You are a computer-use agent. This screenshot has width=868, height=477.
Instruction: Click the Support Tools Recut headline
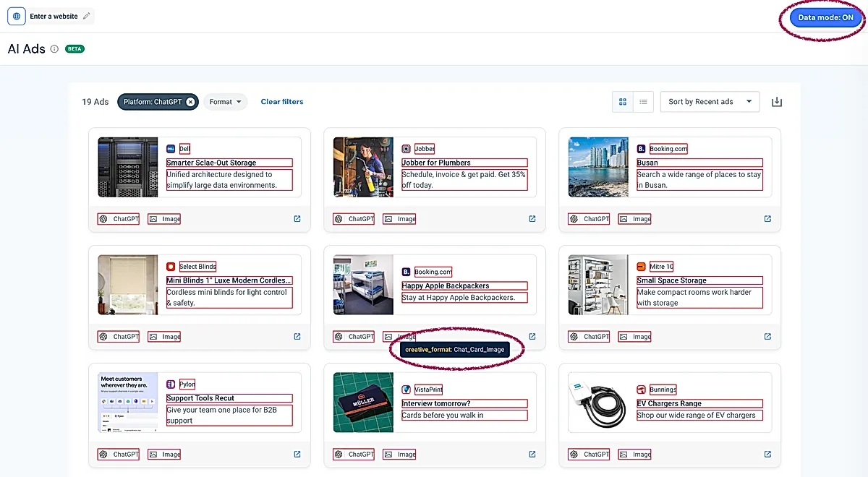click(x=200, y=398)
